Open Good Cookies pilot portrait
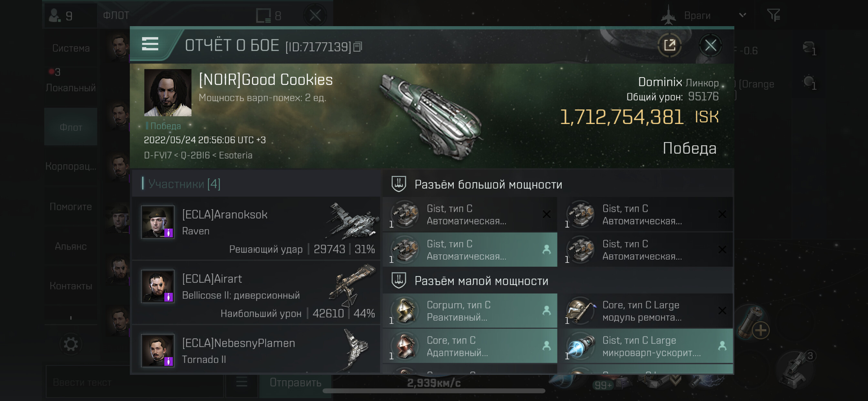 coord(168,93)
